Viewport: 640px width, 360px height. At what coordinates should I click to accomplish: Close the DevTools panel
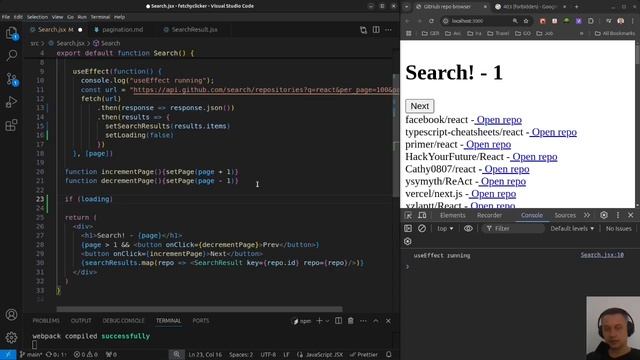pyautogui.click(x=631, y=215)
